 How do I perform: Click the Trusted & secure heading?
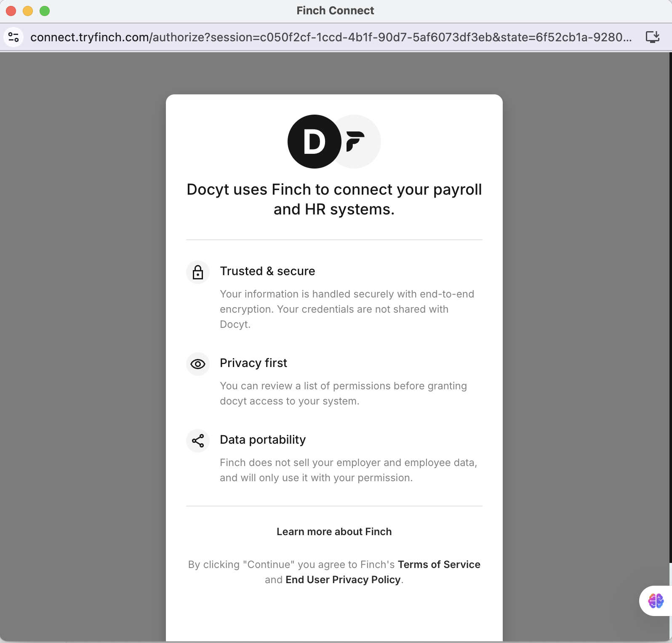[x=267, y=271]
